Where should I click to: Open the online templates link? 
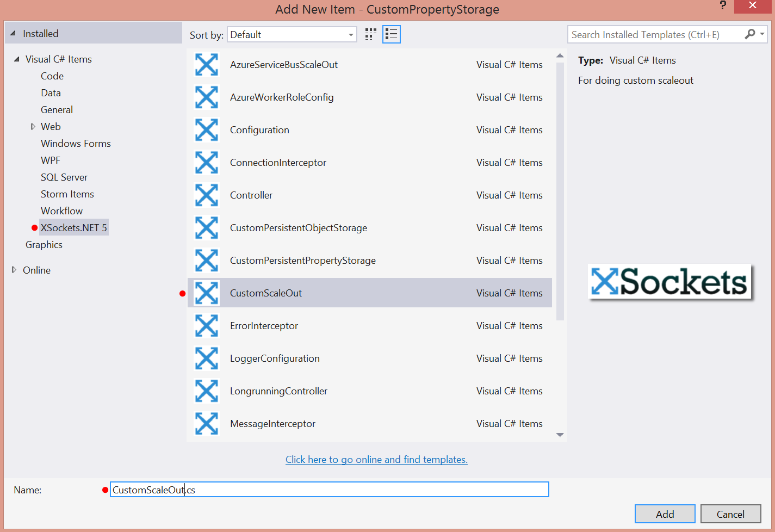(x=376, y=460)
